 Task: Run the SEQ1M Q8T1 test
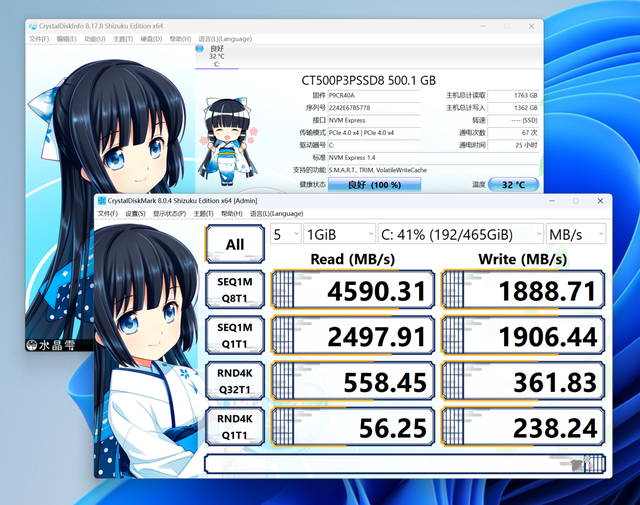tap(235, 290)
